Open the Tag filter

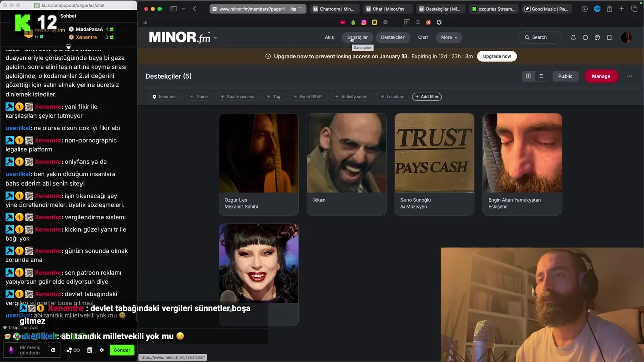tap(273, 97)
